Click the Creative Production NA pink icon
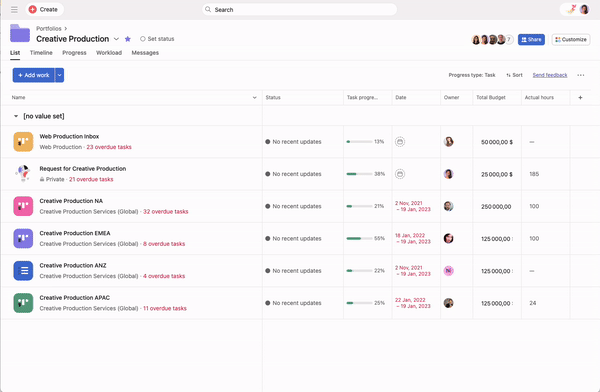The width and height of the screenshot is (600, 392). coord(23,206)
